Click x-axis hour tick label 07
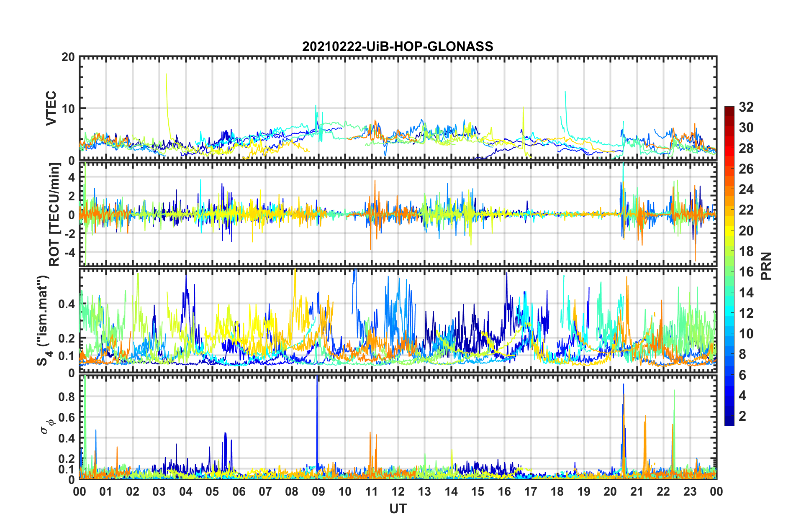The height and width of the screenshot is (532, 796). [265, 491]
